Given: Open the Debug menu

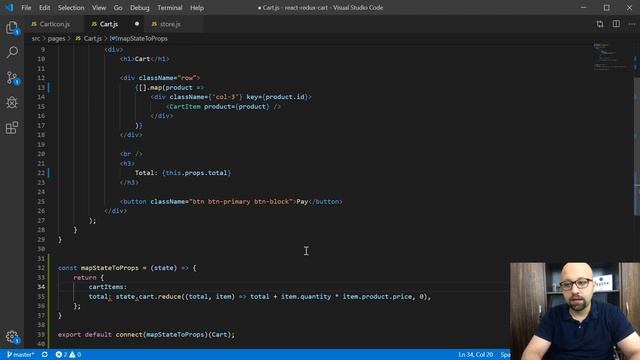Looking at the screenshot, I should (x=140, y=8).
